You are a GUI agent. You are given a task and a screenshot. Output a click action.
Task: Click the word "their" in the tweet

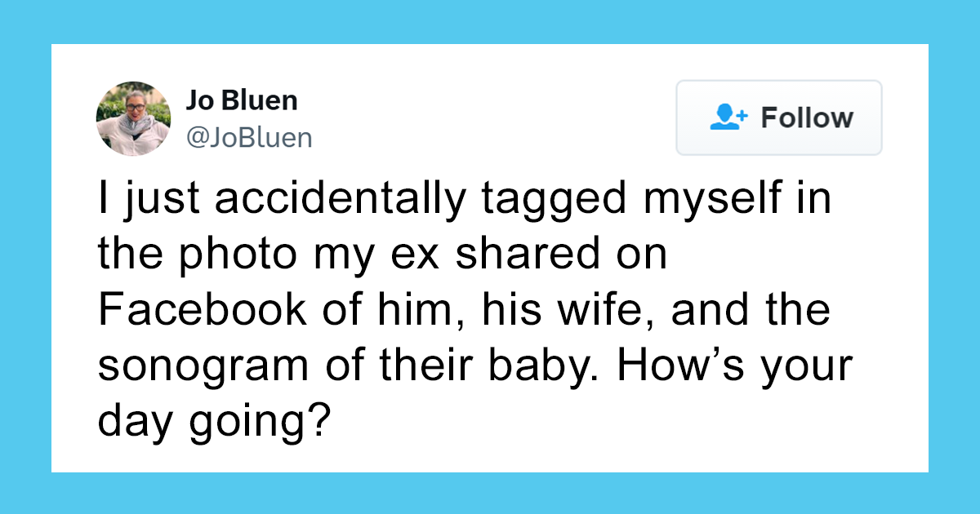[428, 366]
